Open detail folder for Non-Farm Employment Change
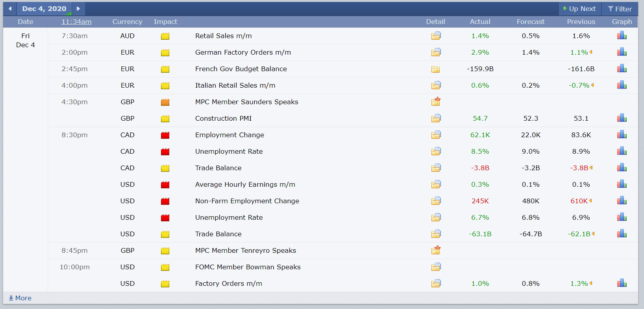 click(436, 201)
